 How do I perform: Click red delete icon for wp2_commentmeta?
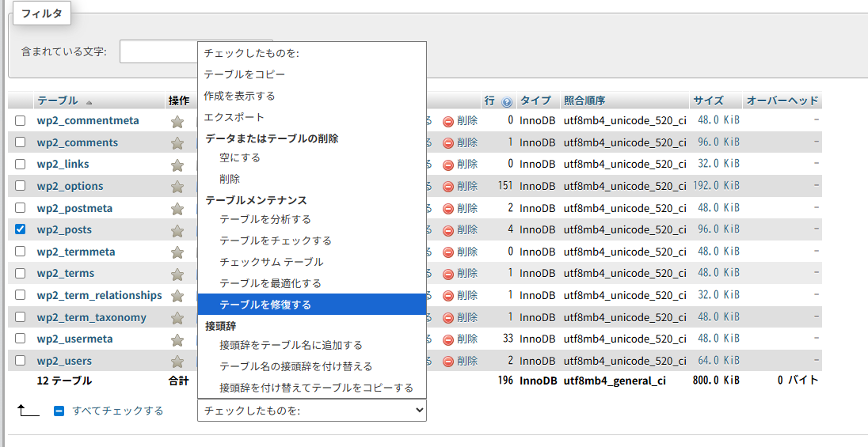448,121
